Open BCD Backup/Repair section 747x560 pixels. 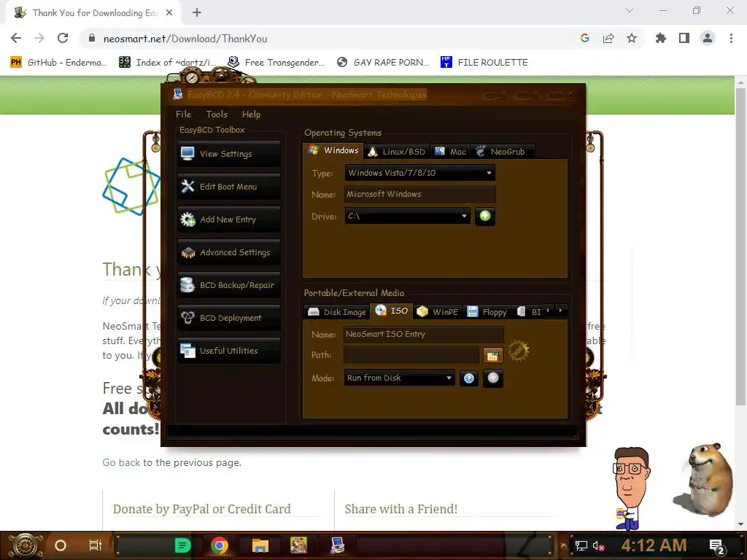(x=229, y=285)
